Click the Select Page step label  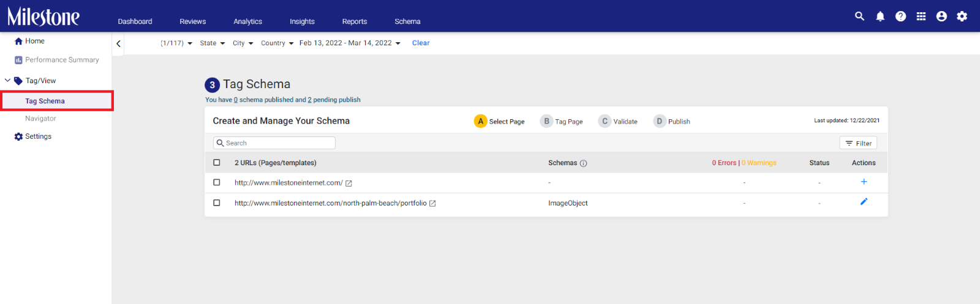point(507,122)
